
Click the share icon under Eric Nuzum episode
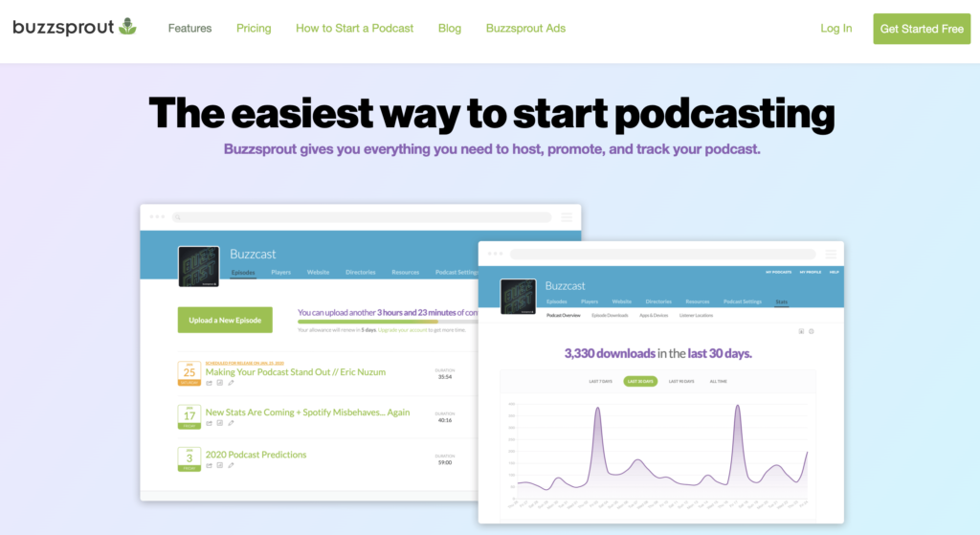coord(209,383)
